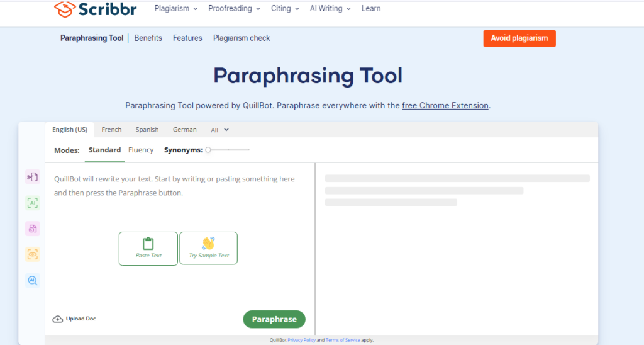Expand the AI Writing menu

(330, 9)
